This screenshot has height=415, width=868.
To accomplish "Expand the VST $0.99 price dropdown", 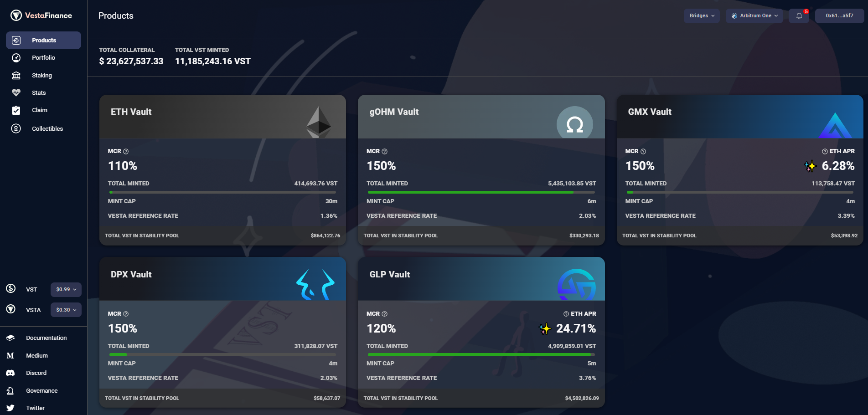I will coord(66,289).
